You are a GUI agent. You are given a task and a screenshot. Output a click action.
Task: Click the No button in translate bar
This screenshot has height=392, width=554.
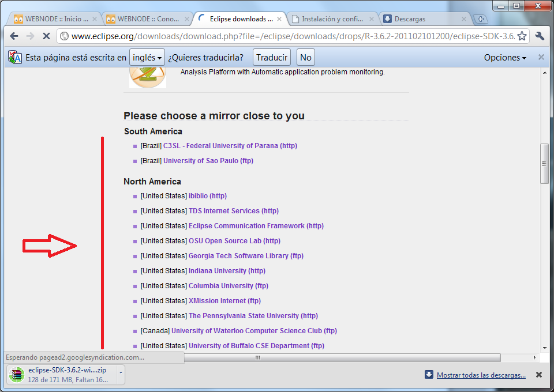tap(306, 57)
